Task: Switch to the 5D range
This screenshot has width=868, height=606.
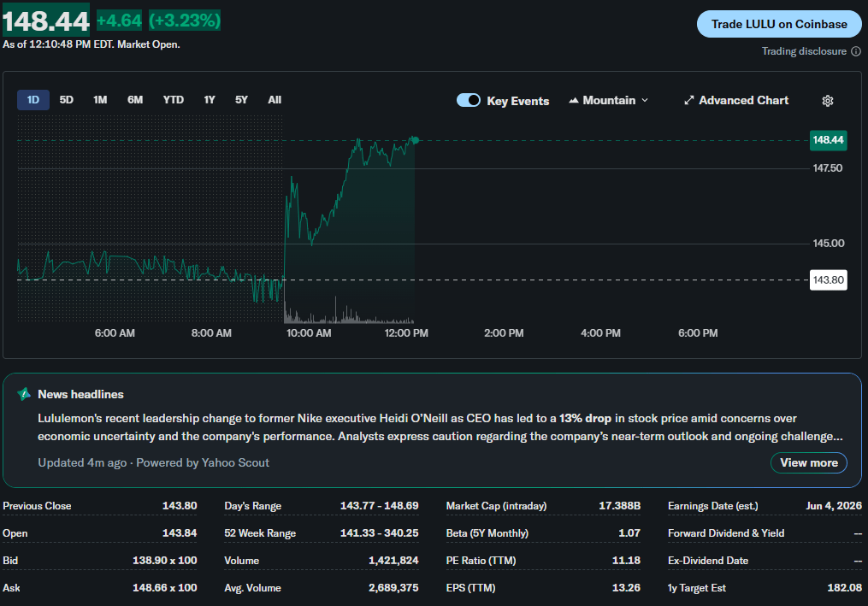Action: pyautogui.click(x=67, y=100)
